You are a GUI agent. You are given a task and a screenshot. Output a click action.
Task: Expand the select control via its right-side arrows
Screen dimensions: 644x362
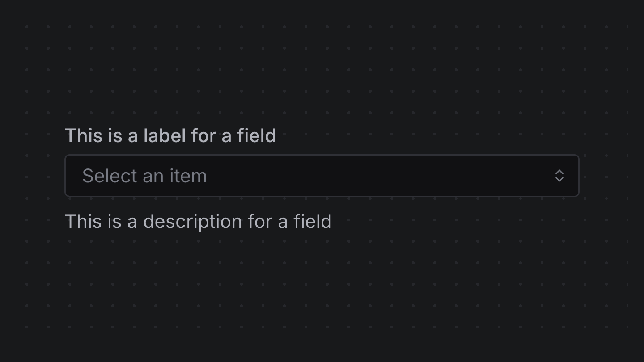tap(559, 176)
